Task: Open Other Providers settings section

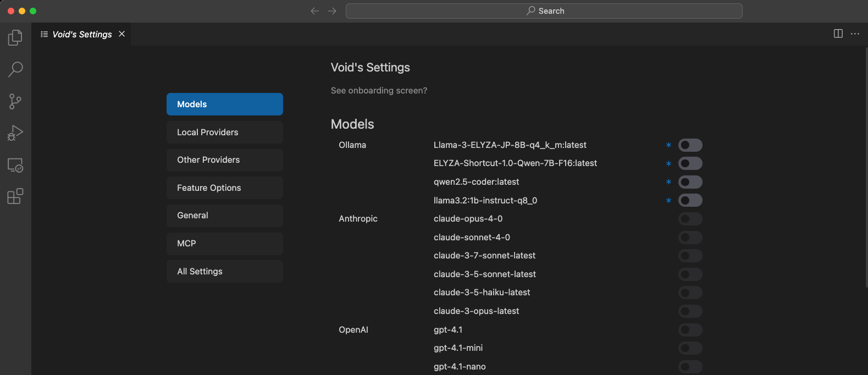Action: pos(225,160)
